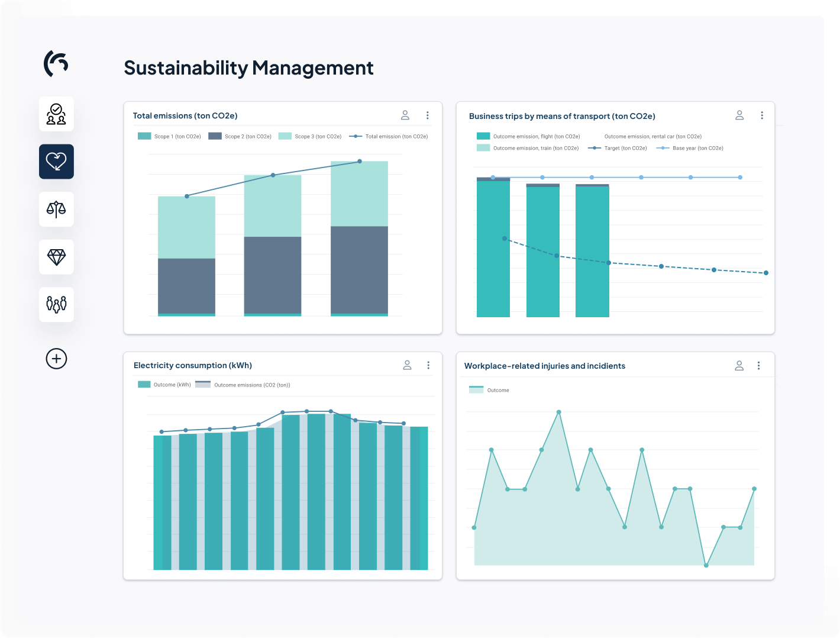840x638 pixels.
Task: Select the group of people sidebar icon
Action: [x=56, y=304]
